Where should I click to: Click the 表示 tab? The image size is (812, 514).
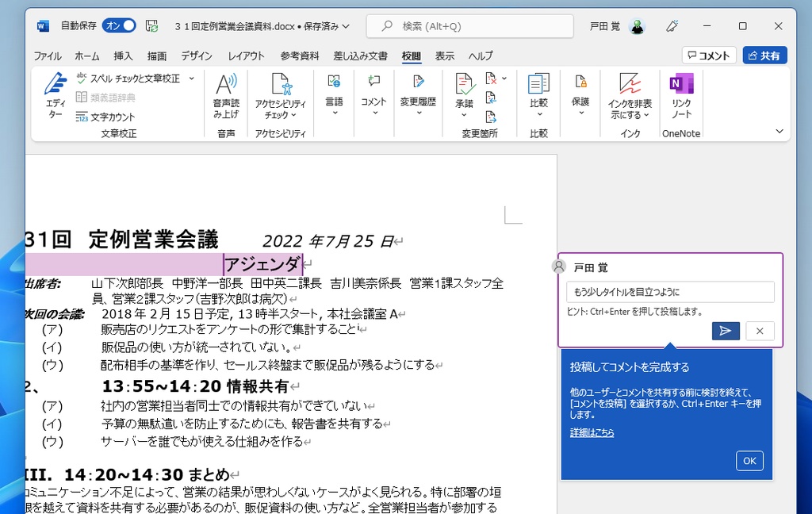pyautogui.click(x=444, y=56)
